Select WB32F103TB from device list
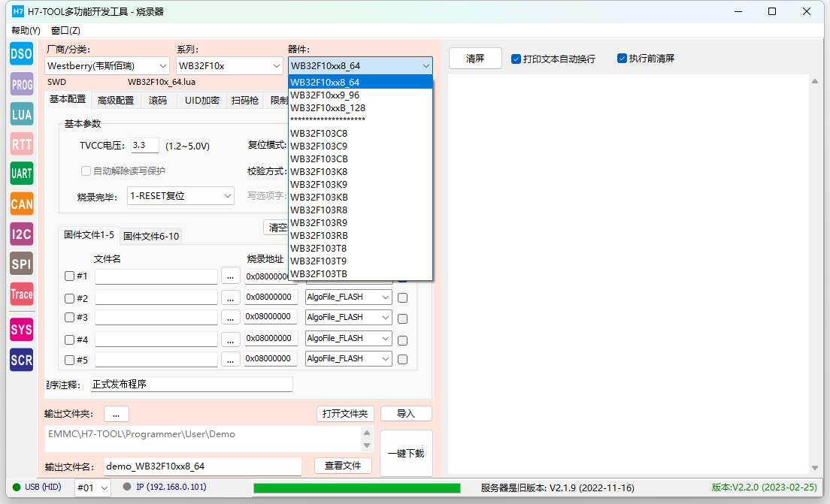The image size is (830, 504). [360, 274]
